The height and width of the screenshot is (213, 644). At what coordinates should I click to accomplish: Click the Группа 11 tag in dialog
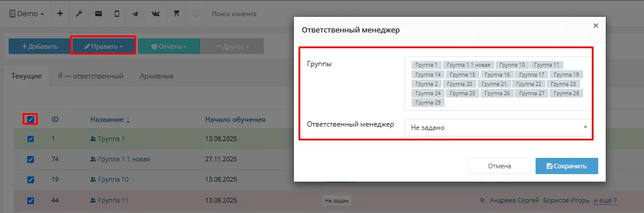coord(547,65)
